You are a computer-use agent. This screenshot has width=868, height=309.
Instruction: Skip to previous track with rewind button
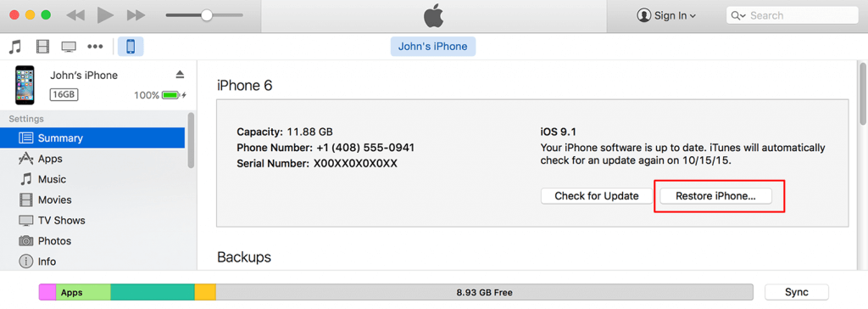75,15
